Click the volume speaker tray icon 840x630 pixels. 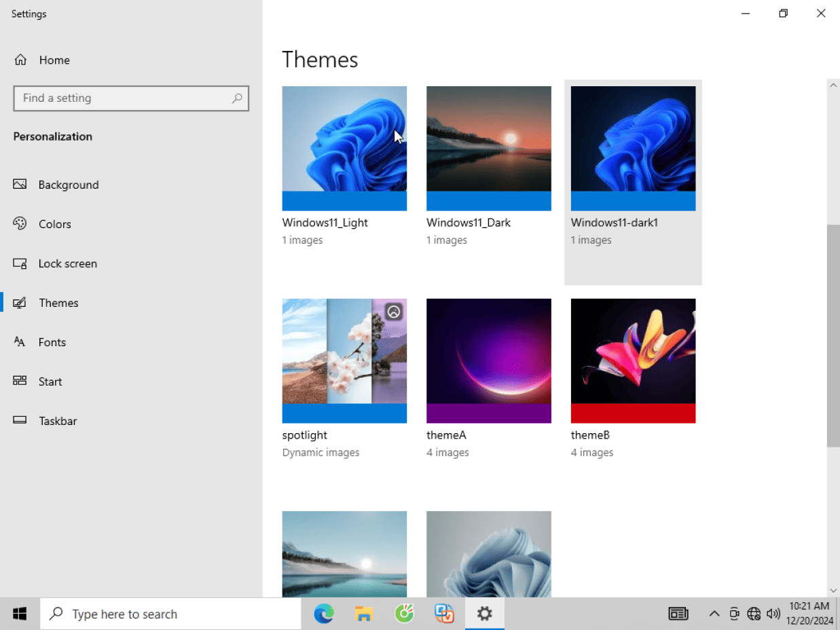[x=773, y=614]
